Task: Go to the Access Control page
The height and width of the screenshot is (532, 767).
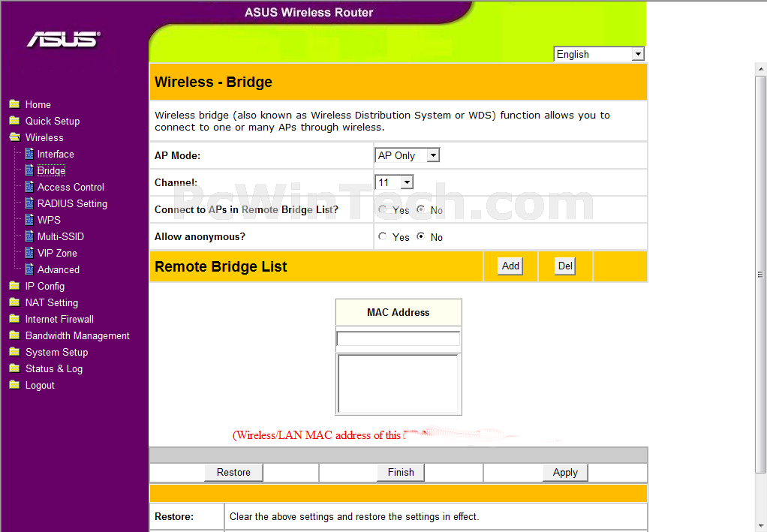Action: click(x=71, y=188)
